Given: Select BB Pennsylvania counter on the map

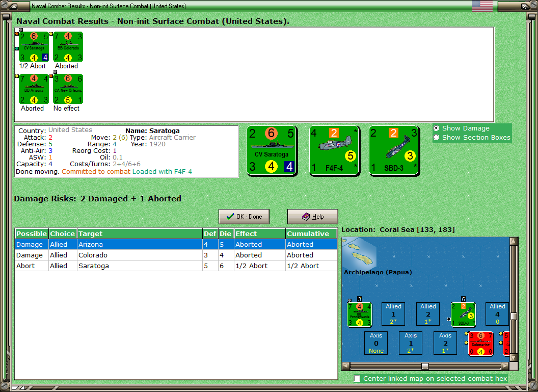Looking at the screenshot, I should tap(359, 315).
